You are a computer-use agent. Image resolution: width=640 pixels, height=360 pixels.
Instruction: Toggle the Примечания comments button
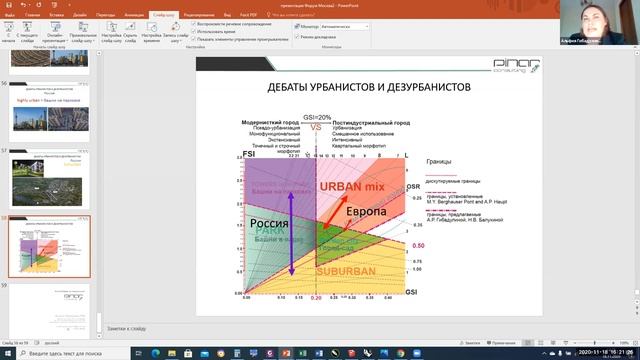tap(501, 343)
